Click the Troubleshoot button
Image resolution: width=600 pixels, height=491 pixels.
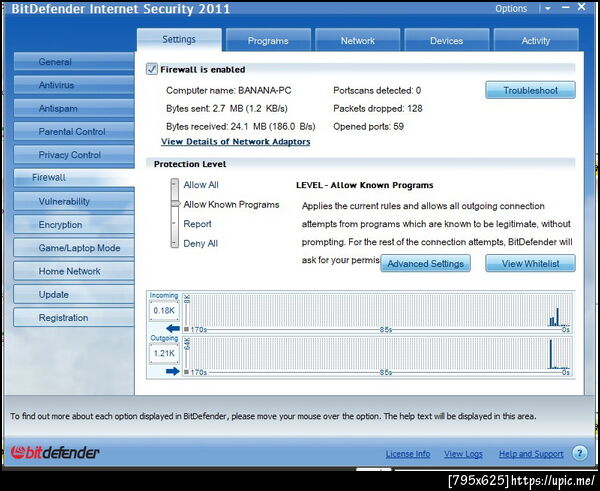point(530,90)
